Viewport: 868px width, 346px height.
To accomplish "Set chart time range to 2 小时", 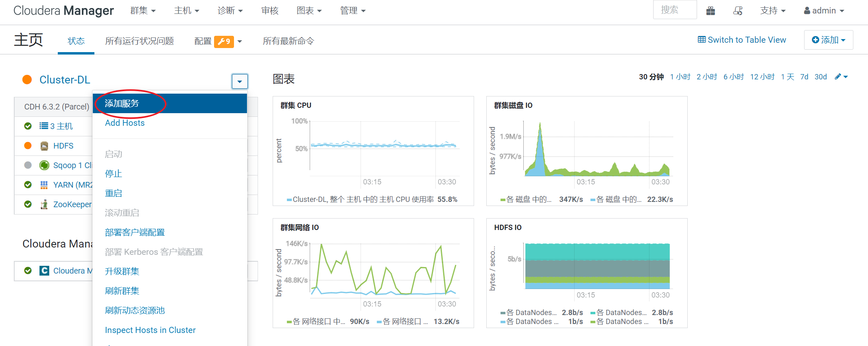I will click(707, 77).
